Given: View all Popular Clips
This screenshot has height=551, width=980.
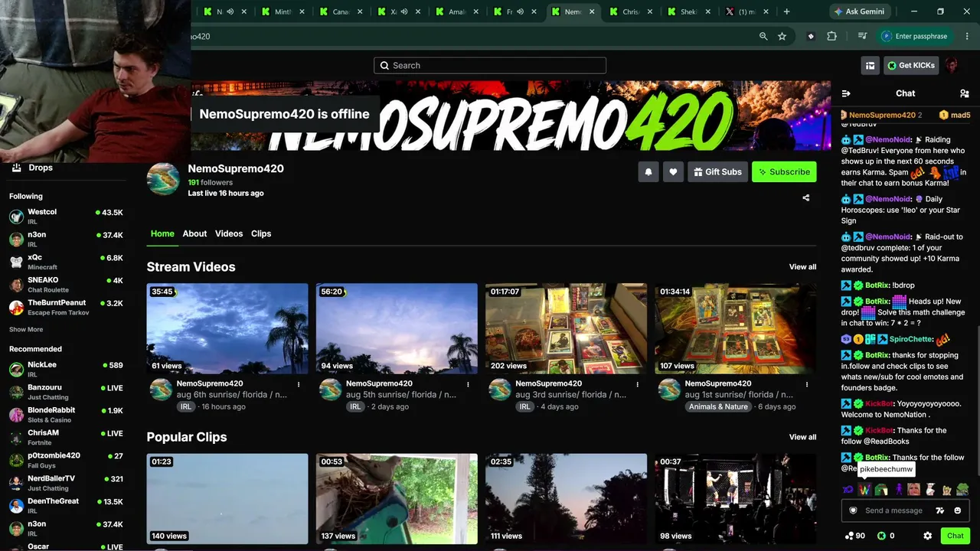Looking at the screenshot, I should click(802, 437).
